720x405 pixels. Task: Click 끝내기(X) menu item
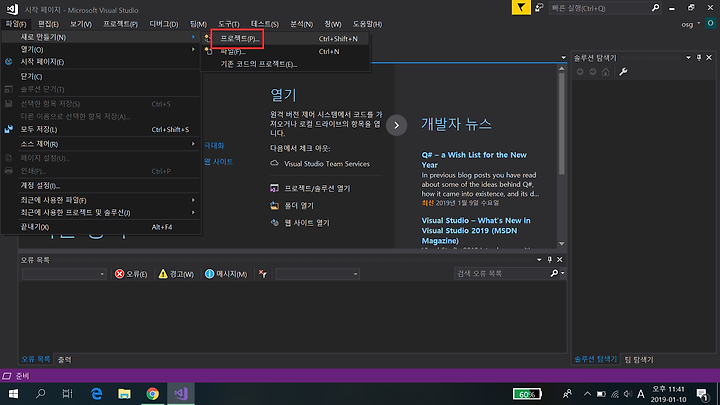pos(101,227)
